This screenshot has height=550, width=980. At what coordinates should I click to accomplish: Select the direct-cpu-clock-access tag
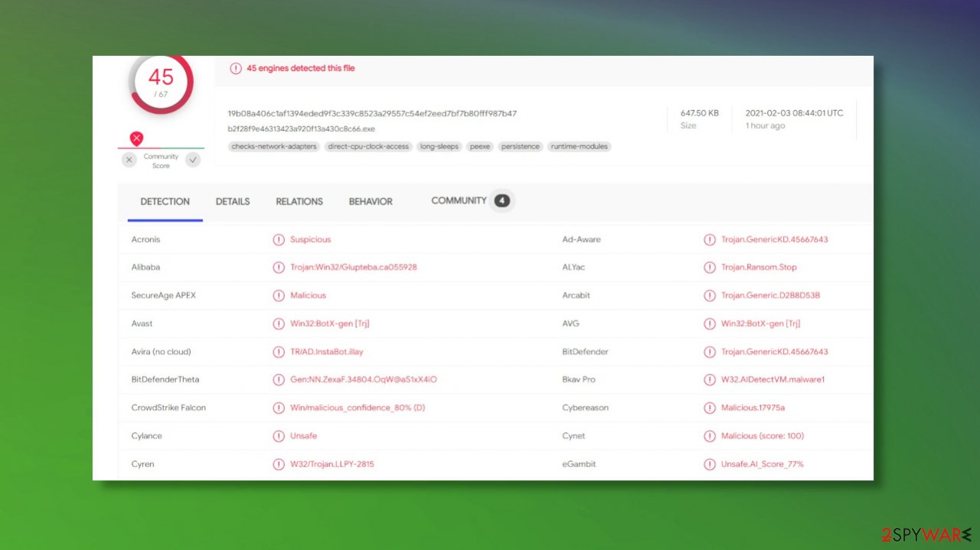[368, 146]
